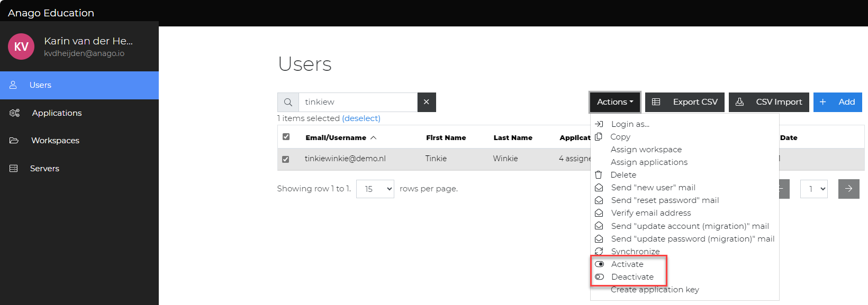This screenshot has height=305, width=868.
Task: Click the Applications gear icon in sidebar
Action: pos(14,113)
